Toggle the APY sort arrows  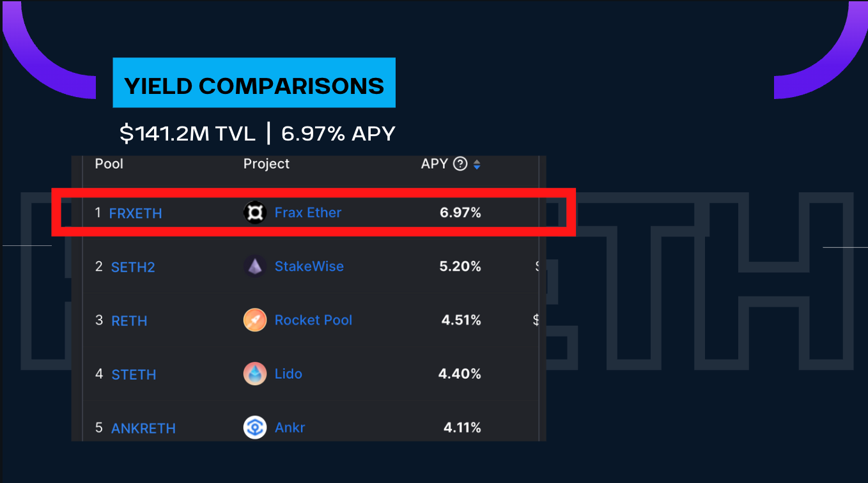[x=476, y=165]
